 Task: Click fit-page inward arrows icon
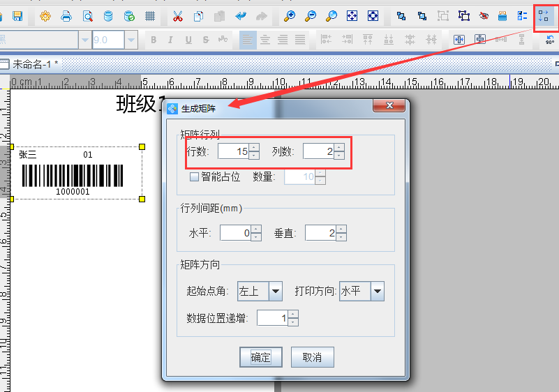pyautogui.click(x=373, y=16)
